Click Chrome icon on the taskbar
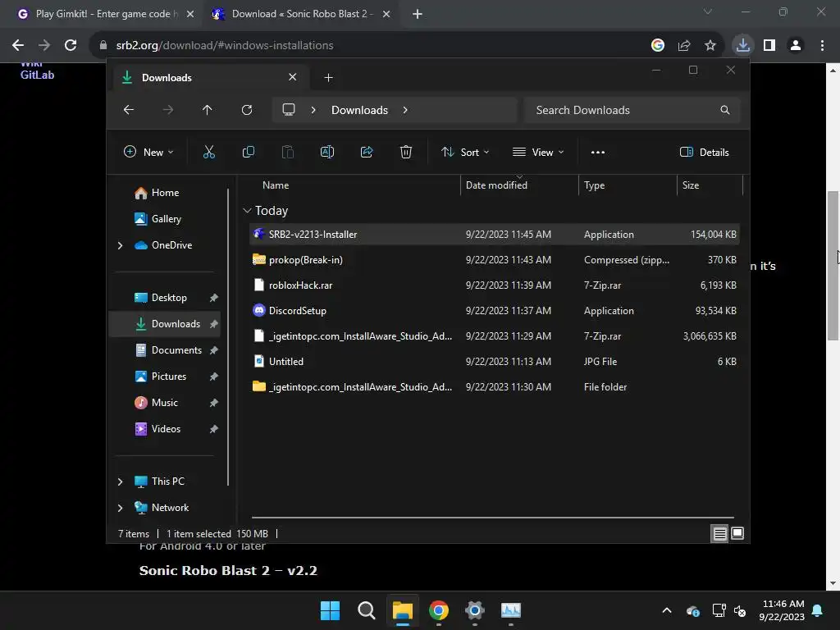This screenshot has width=840, height=630. pos(439,610)
